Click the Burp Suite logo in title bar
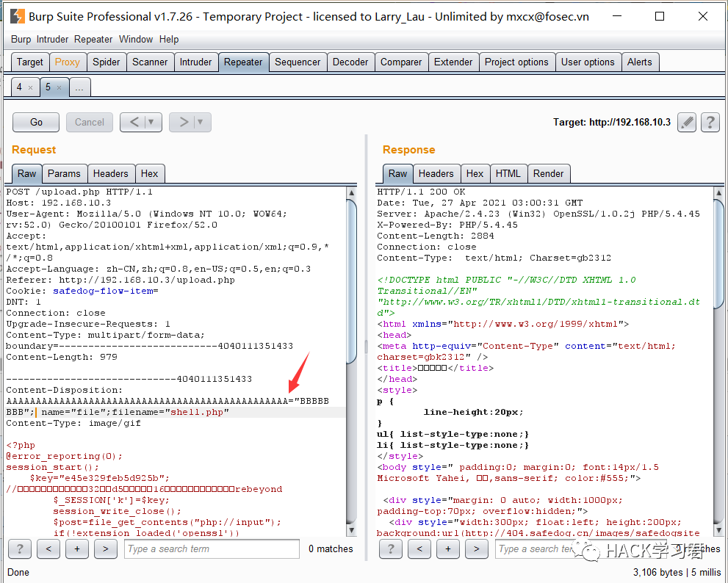The width and height of the screenshot is (728, 583). click(x=17, y=16)
